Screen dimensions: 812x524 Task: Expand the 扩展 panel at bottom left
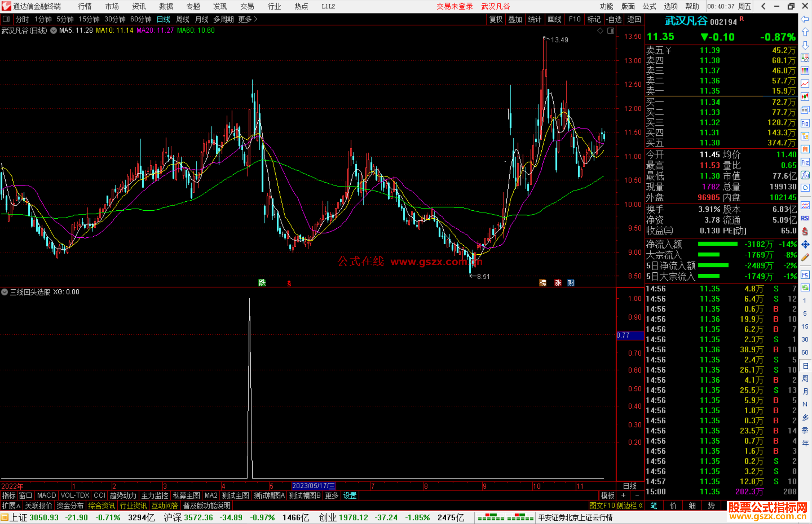click(11, 506)
